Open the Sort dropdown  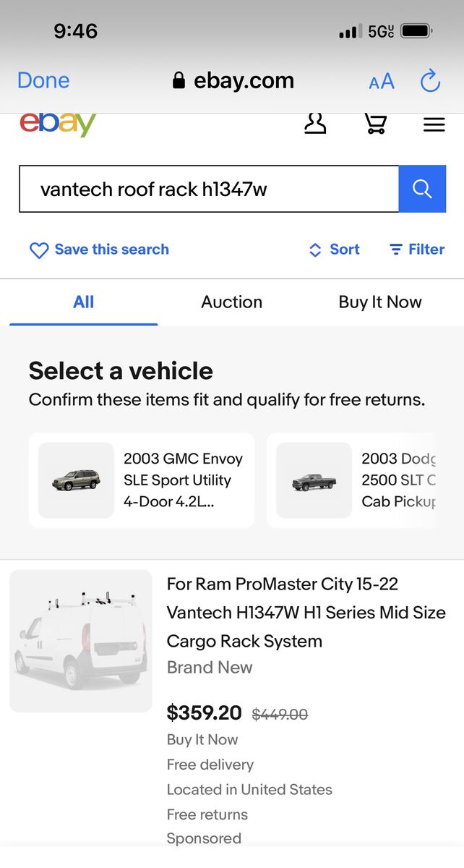pyautogui.click(x=335, y=250)
